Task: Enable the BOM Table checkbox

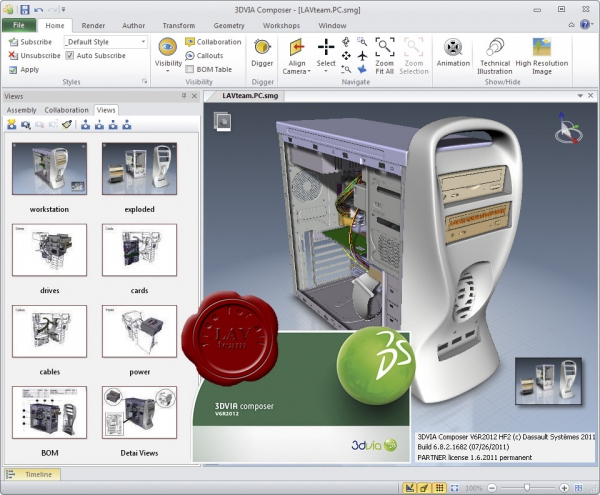Action: [189, 69]
